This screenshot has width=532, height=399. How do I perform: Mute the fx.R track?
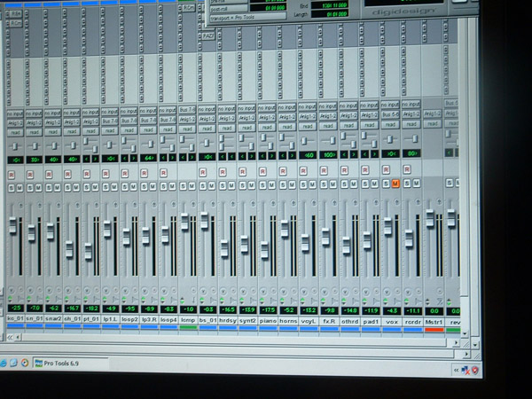point(332,184)
